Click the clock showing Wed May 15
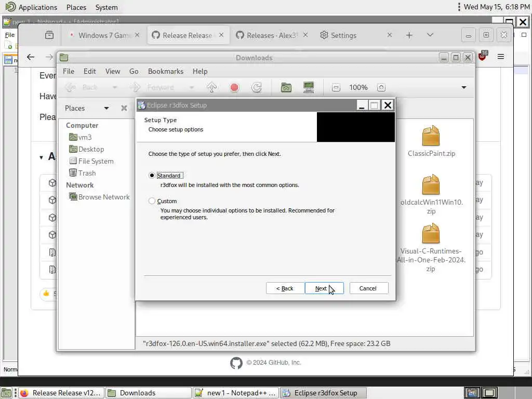Screen dimensions: 532x399 [496, 7]
